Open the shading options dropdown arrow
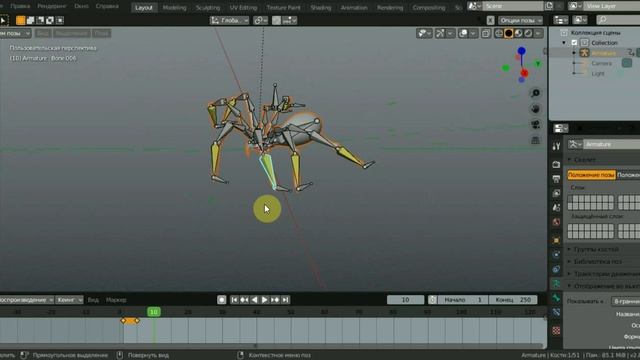Screen dimensions: 640x360 tap(539, 33)
